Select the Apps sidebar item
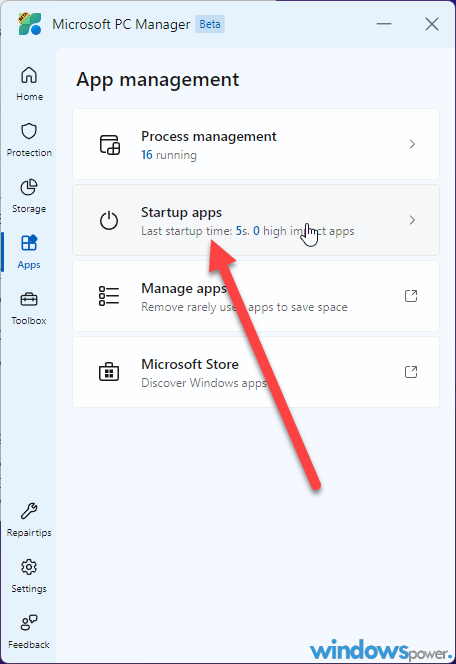Screen dimensions: 456x664 29,252
